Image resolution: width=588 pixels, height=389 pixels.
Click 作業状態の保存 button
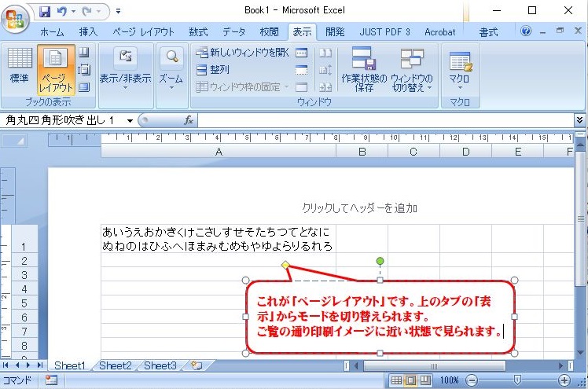(x=364, y=69)
